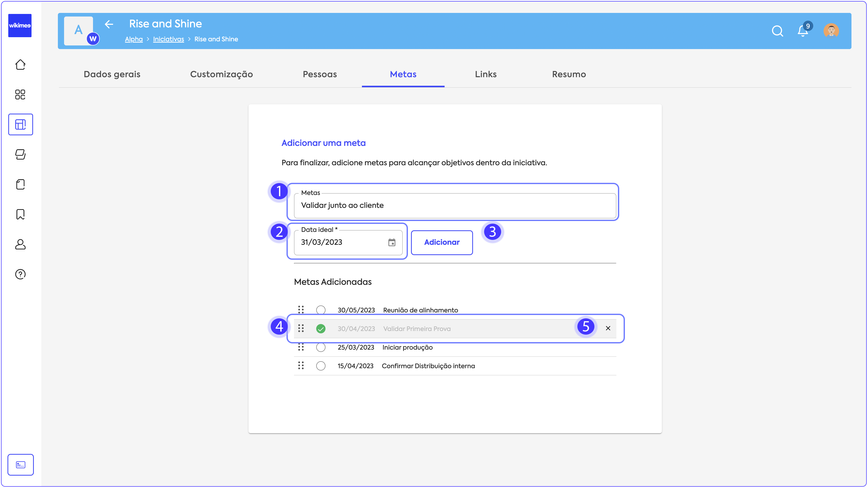The height and width of the screenshot is (488, 868).
Task: Click into the Metas text field
Action: tap(455, 206)
